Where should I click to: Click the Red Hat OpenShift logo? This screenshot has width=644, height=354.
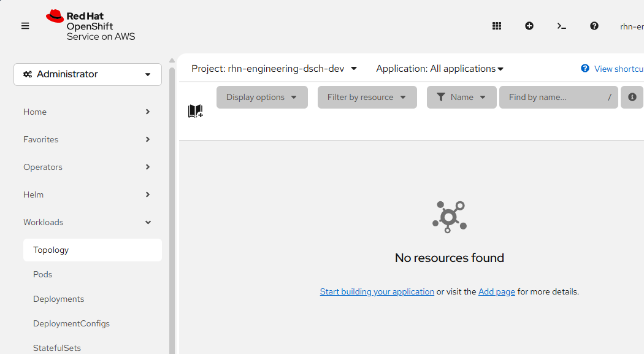tap(90, 26)
